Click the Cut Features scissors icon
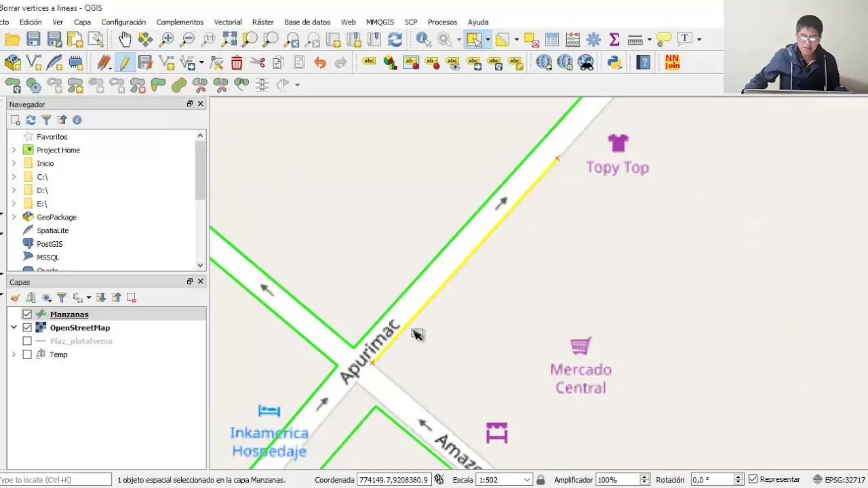868x488 pixels. click(257, 63)
